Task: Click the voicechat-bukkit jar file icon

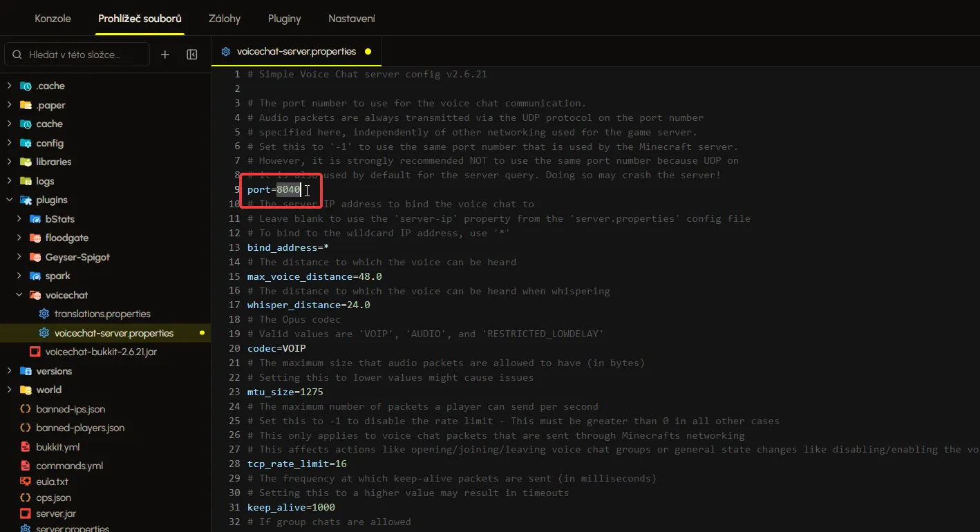Action: click(x=35, y=352)
